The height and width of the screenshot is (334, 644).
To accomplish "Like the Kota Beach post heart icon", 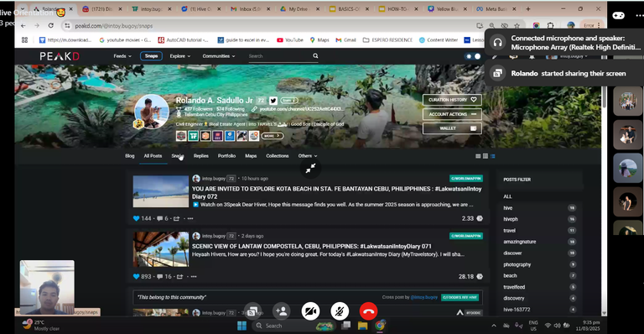I will (x=137, y=218).
